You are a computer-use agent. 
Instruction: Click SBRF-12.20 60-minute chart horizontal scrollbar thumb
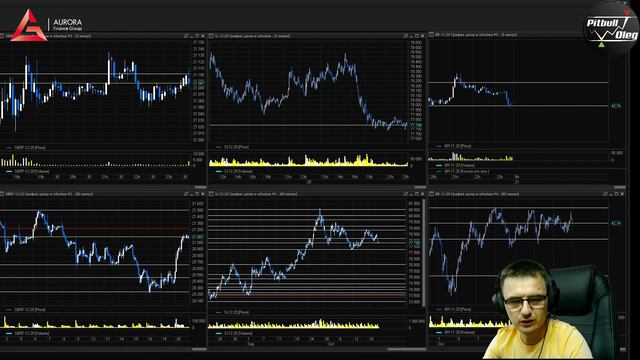pos(199,349)
